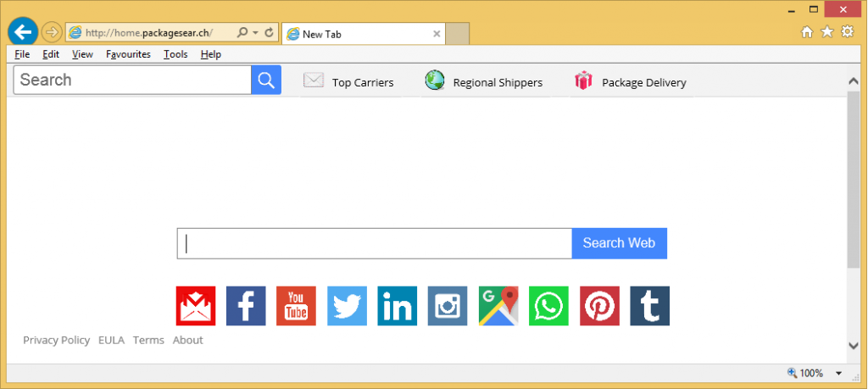Click the Top Carriers toolbar link
868x389 pixels.
pos(362,82)
